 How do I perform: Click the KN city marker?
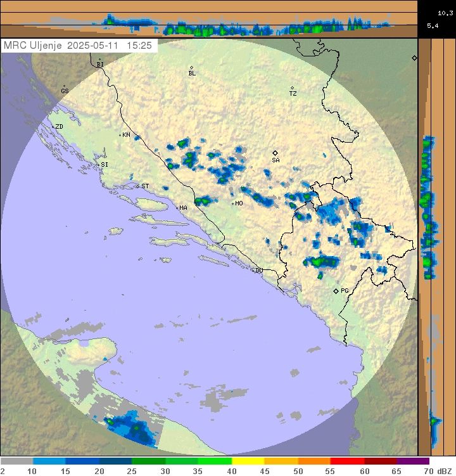pyautogui.click(x=120, y=135)
